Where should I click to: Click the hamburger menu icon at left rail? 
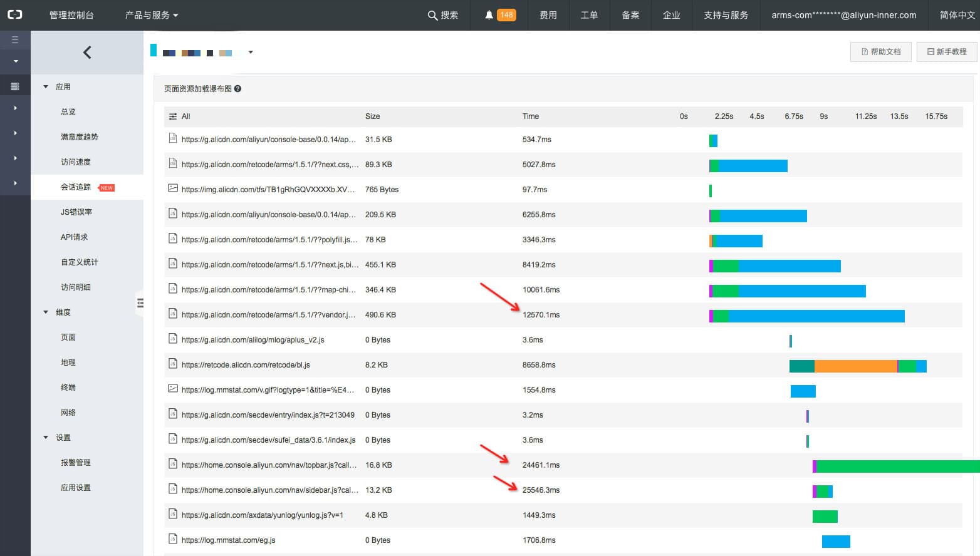[x=15, y=39]
